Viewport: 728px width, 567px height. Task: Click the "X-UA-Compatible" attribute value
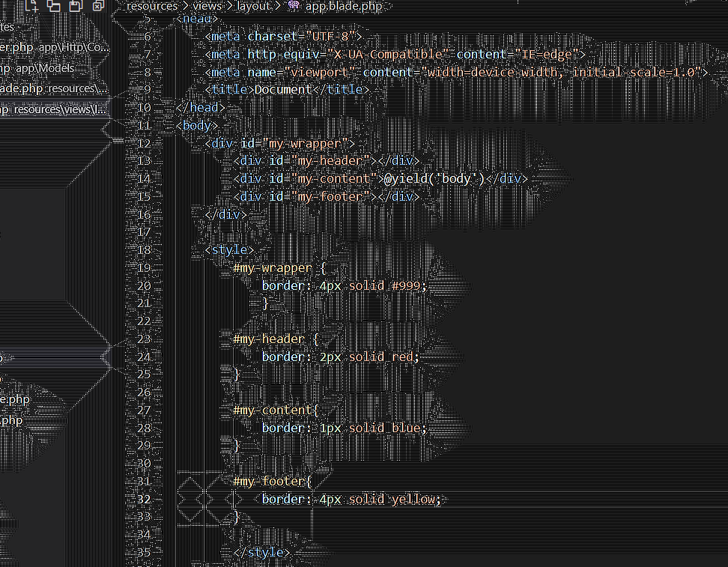388,55
